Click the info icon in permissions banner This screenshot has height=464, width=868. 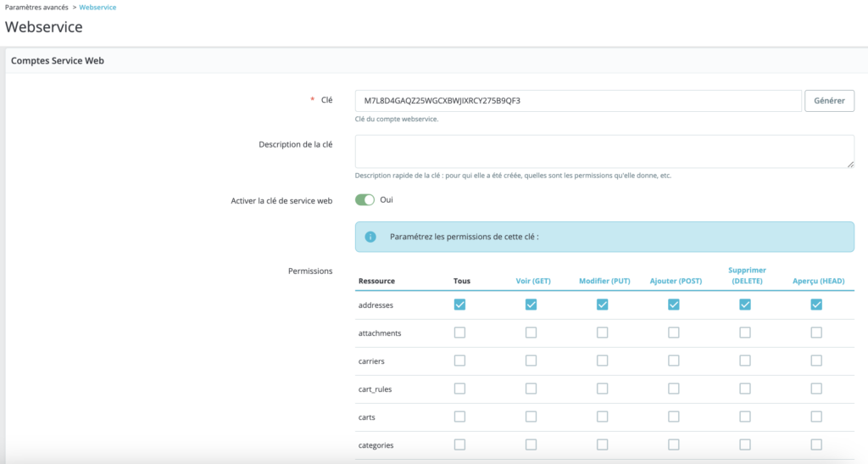click(x=370, y=238)
